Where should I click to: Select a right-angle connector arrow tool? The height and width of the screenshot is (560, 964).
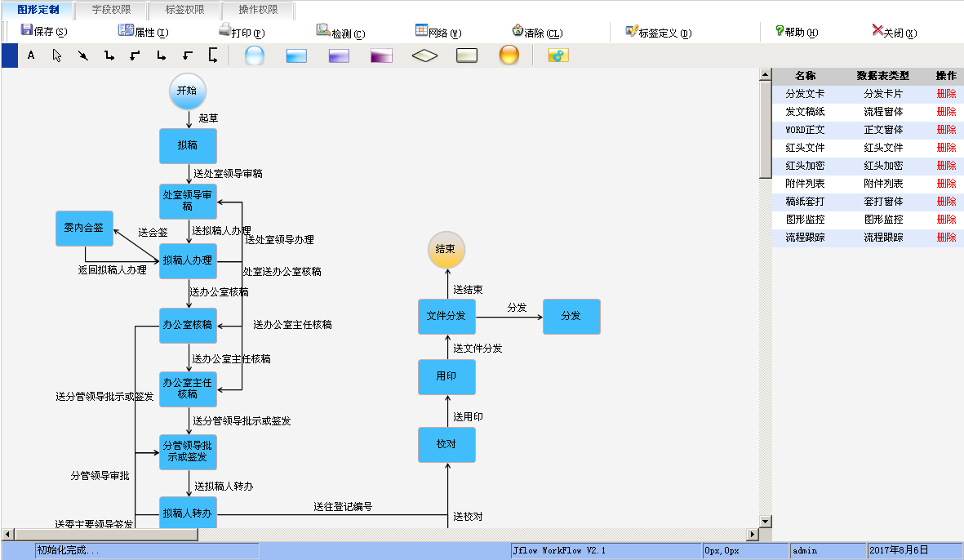click(x=109, y=56)
